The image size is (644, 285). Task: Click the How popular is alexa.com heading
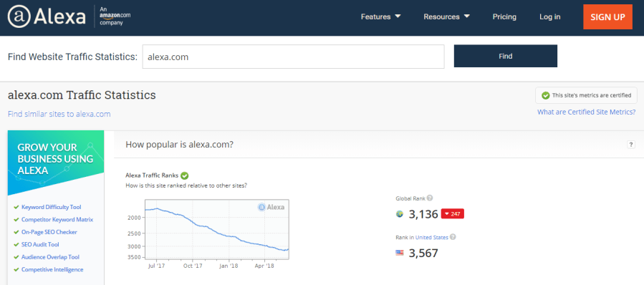click(x=180, y=145)
